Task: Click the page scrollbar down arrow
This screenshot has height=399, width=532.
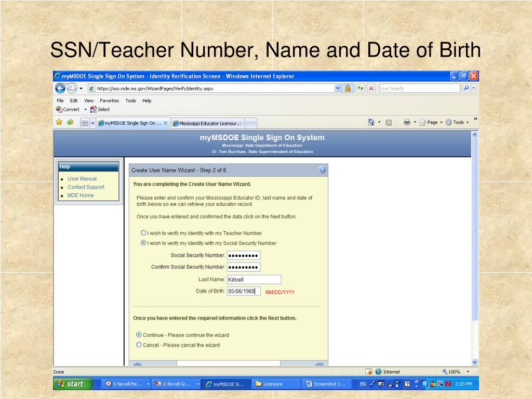Action: coord(475,362)
